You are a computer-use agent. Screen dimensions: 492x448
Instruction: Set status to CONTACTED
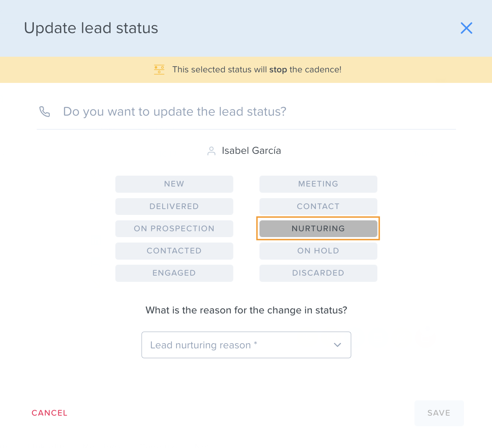174,251
